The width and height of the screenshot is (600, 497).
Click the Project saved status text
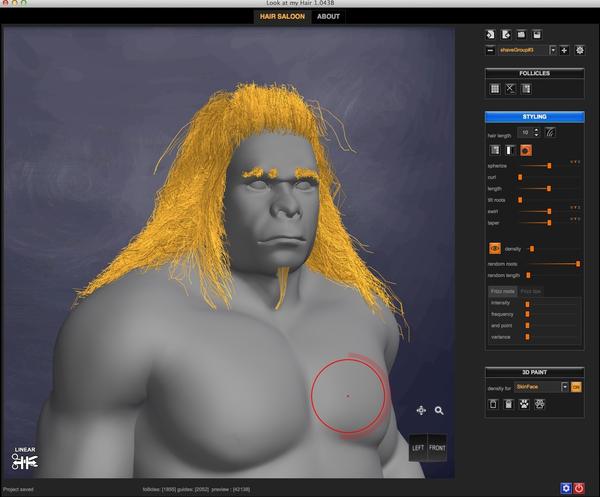(x=18, y=489)
